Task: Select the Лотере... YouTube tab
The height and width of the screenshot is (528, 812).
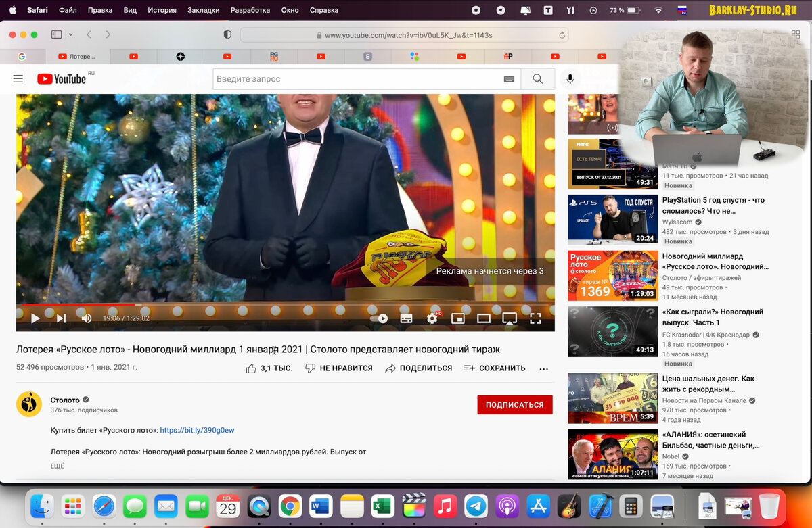Action: (x=77, y=57)
